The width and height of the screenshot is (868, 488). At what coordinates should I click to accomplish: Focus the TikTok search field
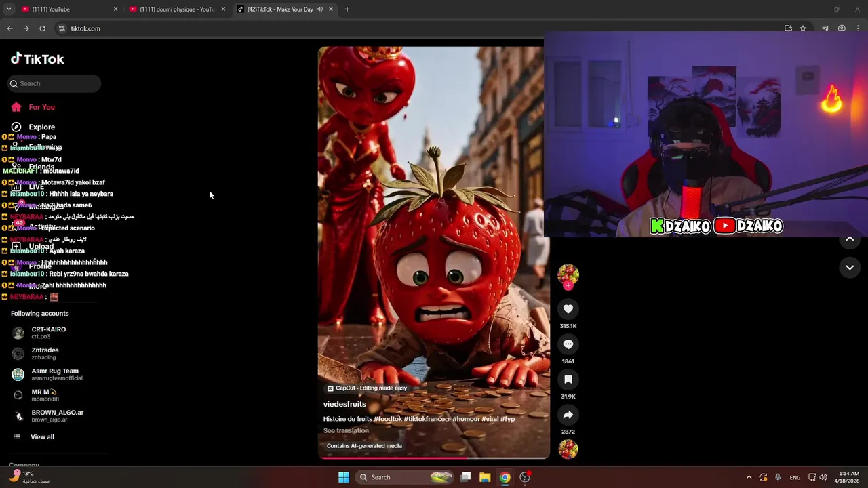point(54,83)
